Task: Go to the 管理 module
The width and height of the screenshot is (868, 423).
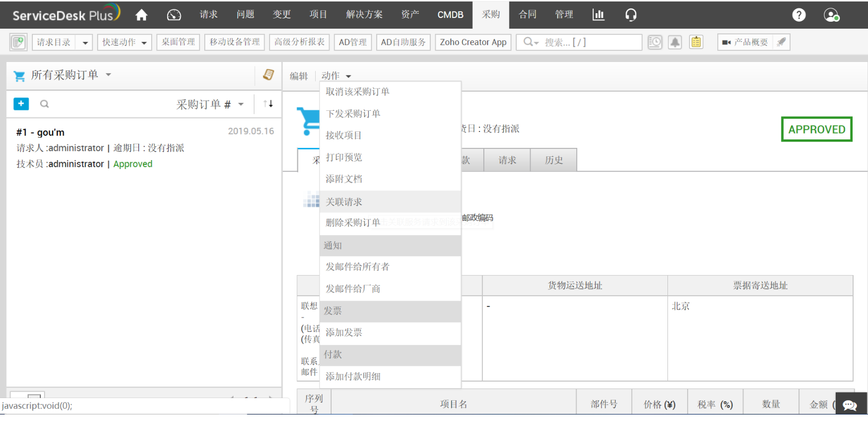Action: click(564, 14)
